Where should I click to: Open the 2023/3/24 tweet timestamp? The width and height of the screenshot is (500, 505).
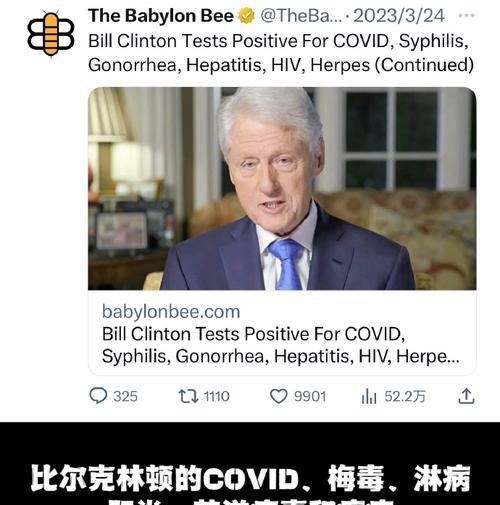click(399, 16)
